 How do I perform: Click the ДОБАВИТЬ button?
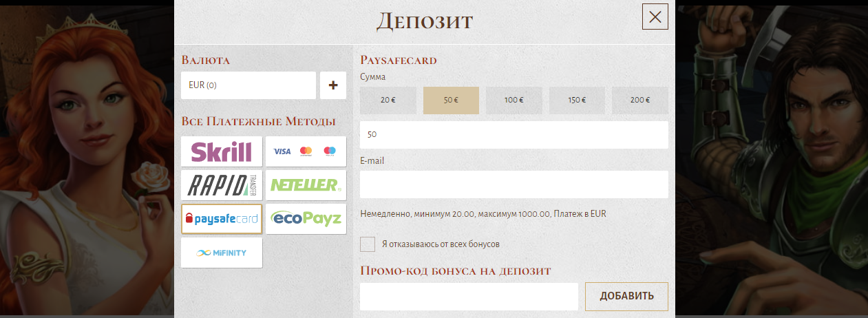626,297
